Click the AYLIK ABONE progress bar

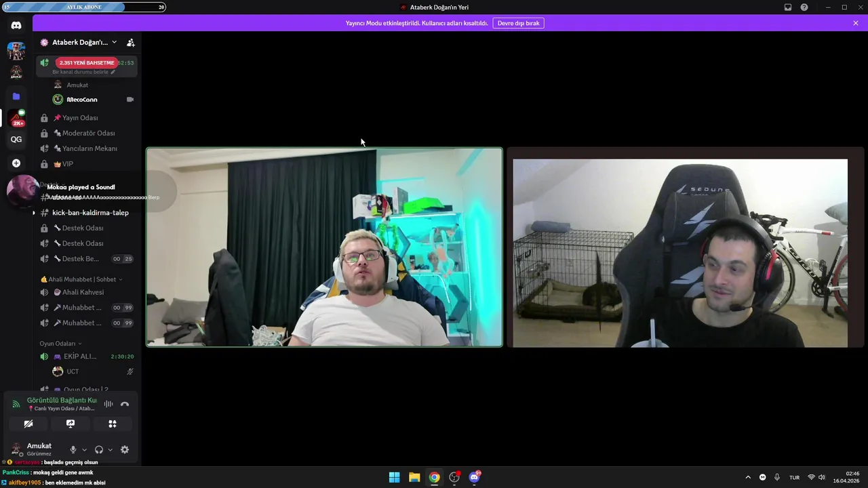point(84,7)
